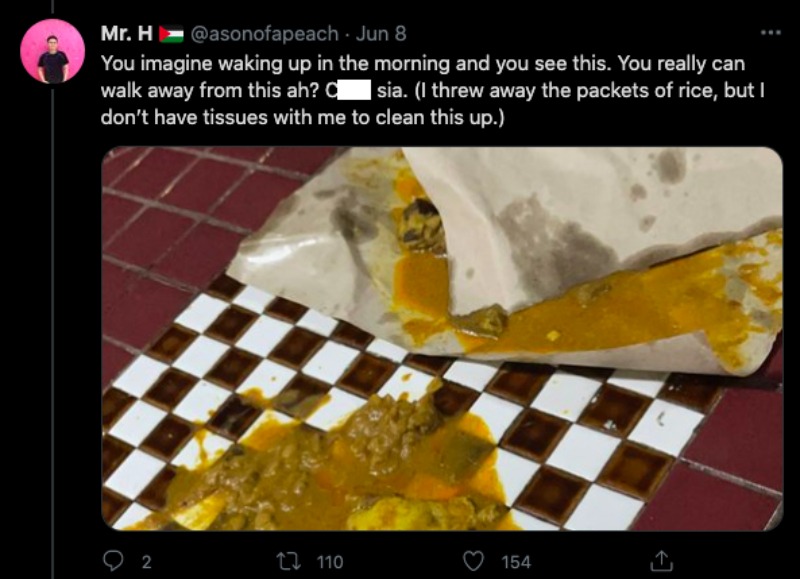This screenshot has height=579, width=800.
Task: Like the tweet with the heart icon
Action: [x=477, y=561]
